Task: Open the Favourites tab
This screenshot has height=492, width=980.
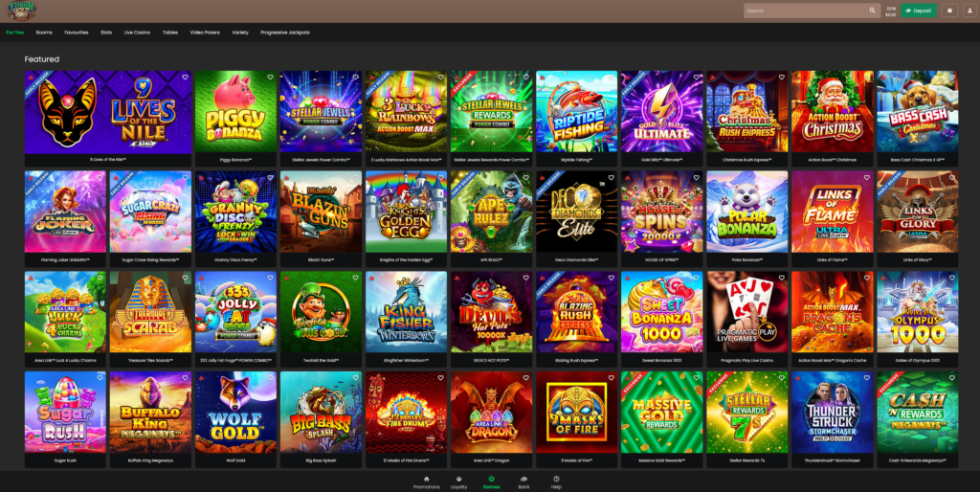Action: tap(77, 33)
